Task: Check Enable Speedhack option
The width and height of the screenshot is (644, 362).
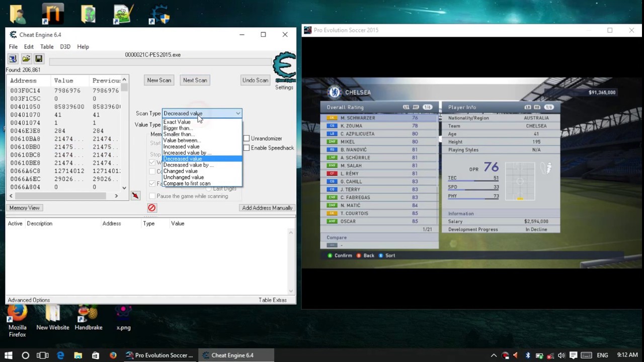Action: click(x=247, y=148)
